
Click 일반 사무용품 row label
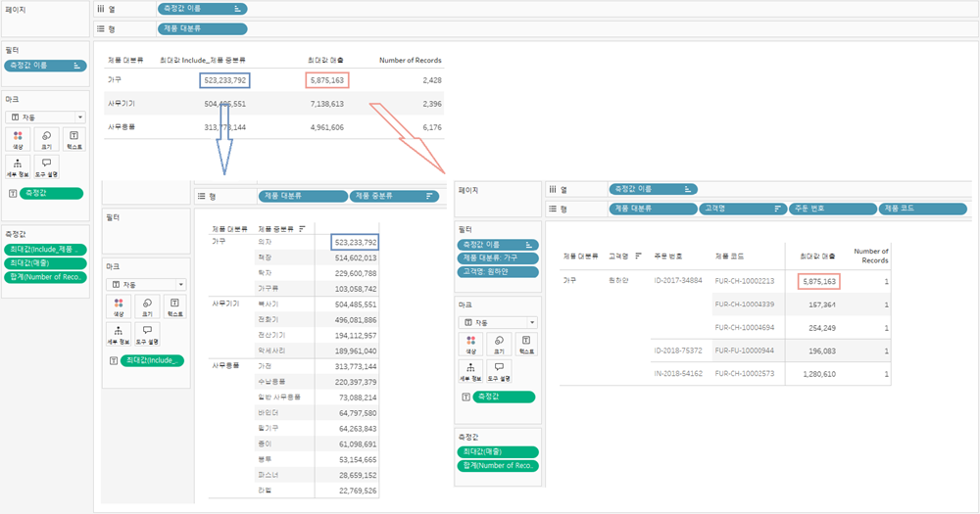(x=278, y=397)
